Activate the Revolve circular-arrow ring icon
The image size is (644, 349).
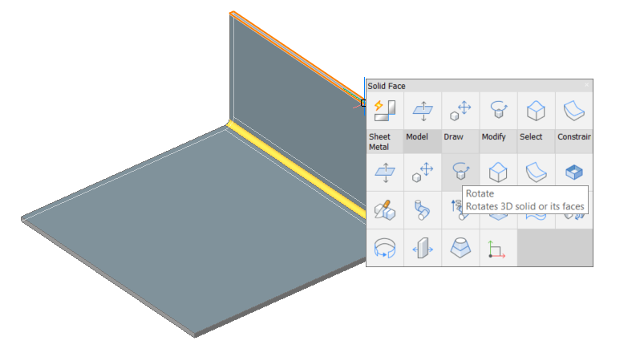pyautogui.click(x=385, y=248)
